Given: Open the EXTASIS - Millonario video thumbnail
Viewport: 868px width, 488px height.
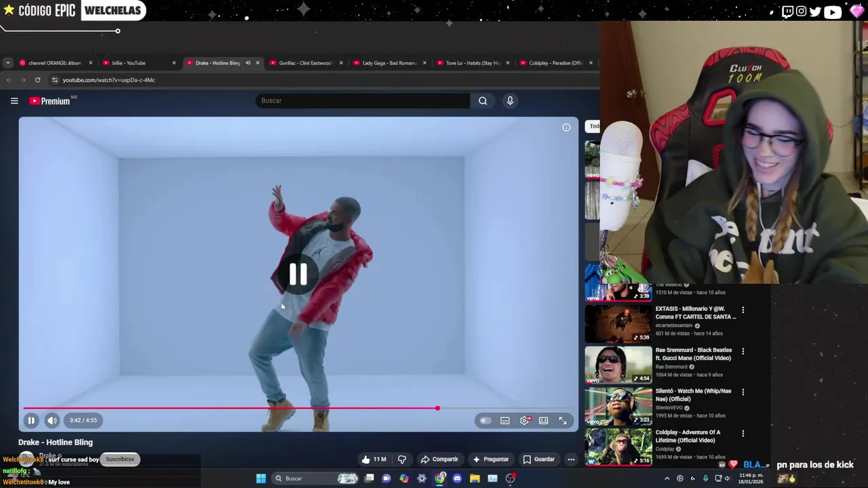Looking at the screenshot, I should pos(618,323).
